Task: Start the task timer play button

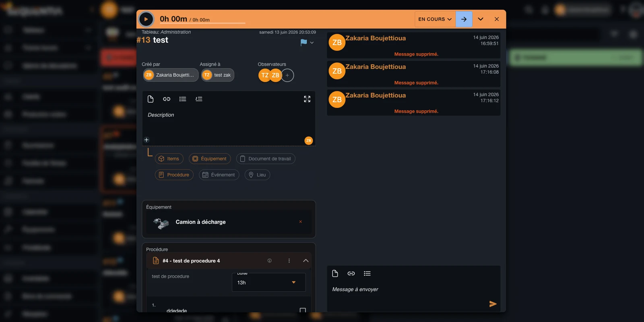Action: [x=146, y=19]
